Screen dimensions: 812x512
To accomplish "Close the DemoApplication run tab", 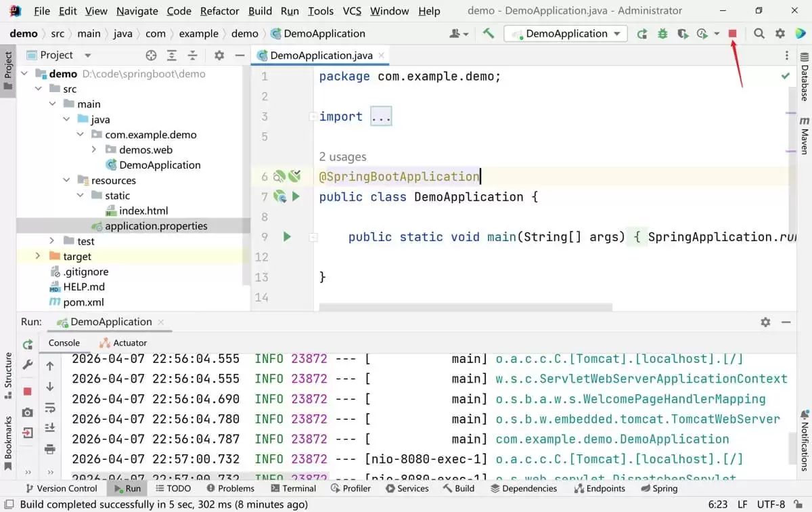I will point(160,322).
